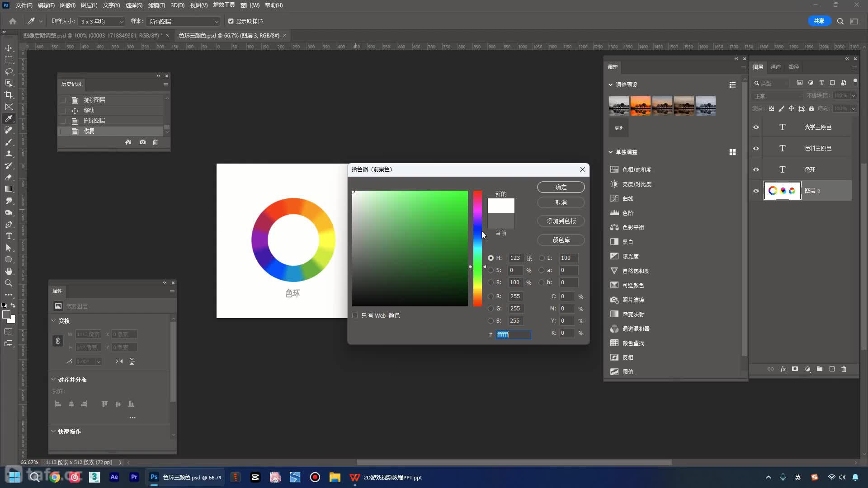Expand the 快速操作 section
Viewport: 868px width, 488px height.
(x=53, y=431)
